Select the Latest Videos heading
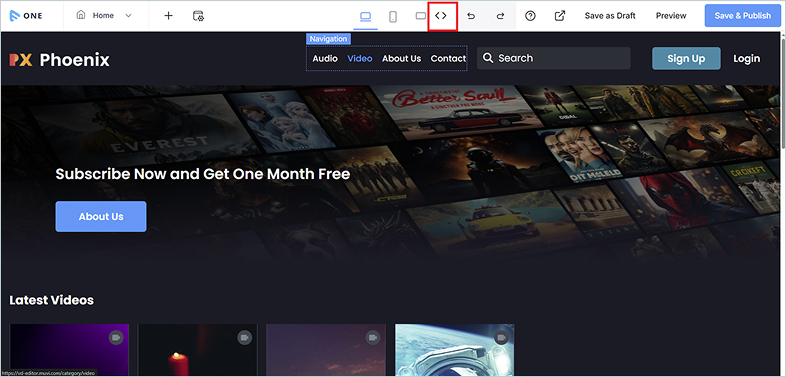Viewport: 786px width, 377px height. click(x=52, y=300)
